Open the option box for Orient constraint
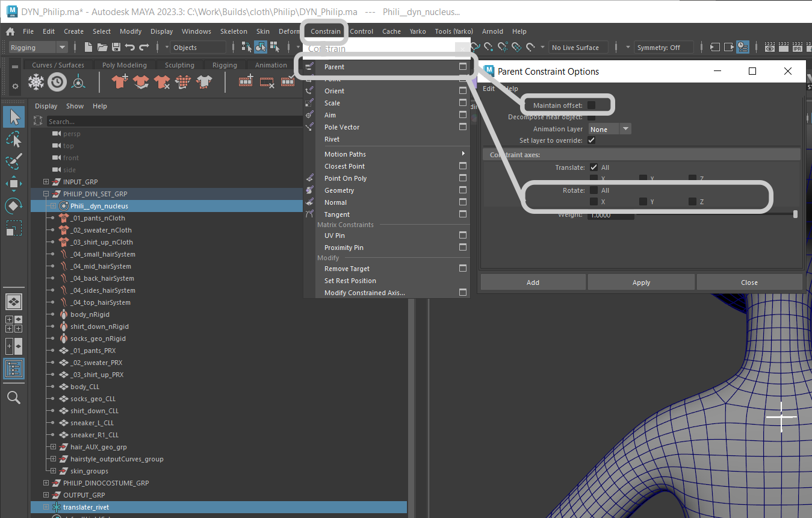This screenshot has height=518, width=812. 463,91
